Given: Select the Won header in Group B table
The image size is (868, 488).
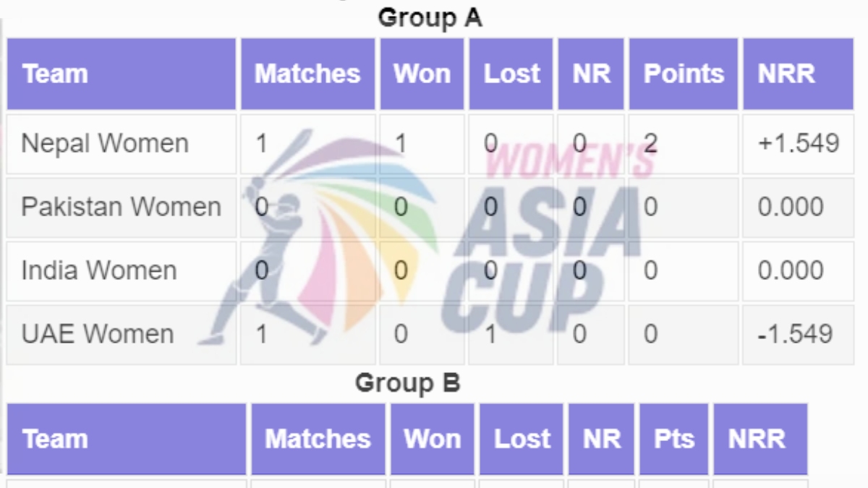Looking at the screenshot, I should click(432, 439).
